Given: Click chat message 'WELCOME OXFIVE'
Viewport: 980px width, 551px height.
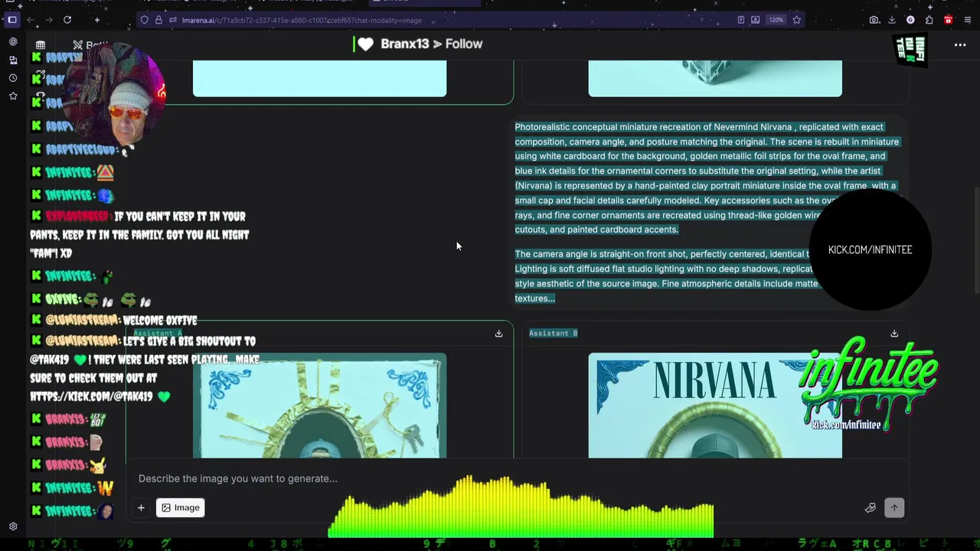Looking at the screenshot, I should 160,321.
